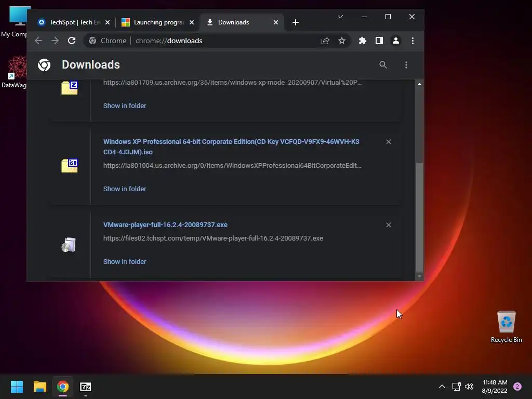
Task: Close the TechSpot tab
Action: click(x=108, y=22)
